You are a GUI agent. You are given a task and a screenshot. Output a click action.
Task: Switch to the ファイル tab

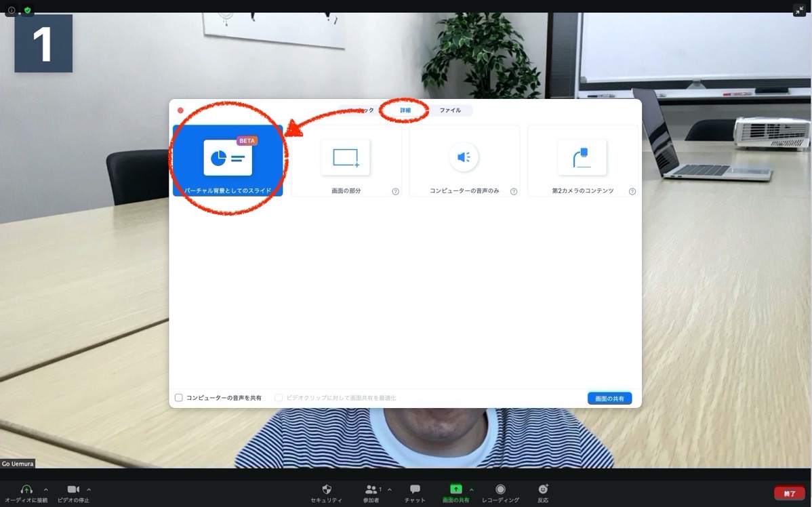[x=450, y=110]
